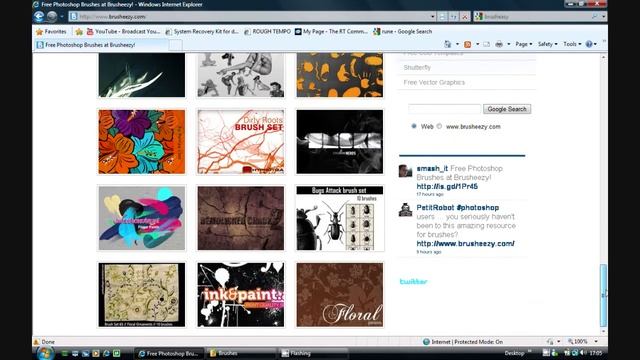Open rune - Google Search favorite
This screenshot has width=640, height=360.
coord(403,31)
